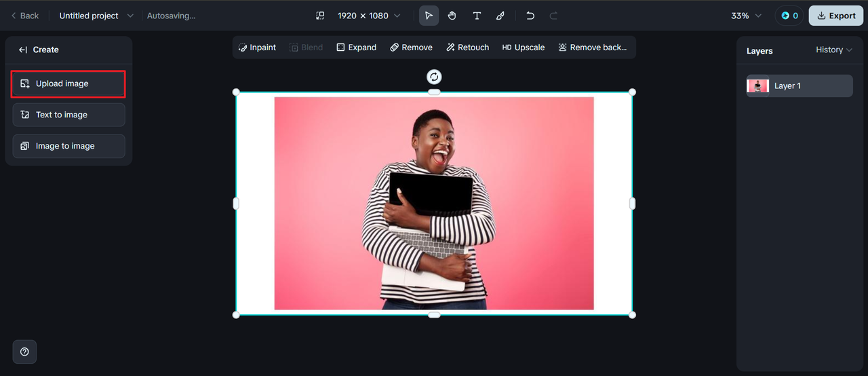The width and height of the screenshot is (868, 376).
Task: Select the Hand pan tool
Action: 452,16
